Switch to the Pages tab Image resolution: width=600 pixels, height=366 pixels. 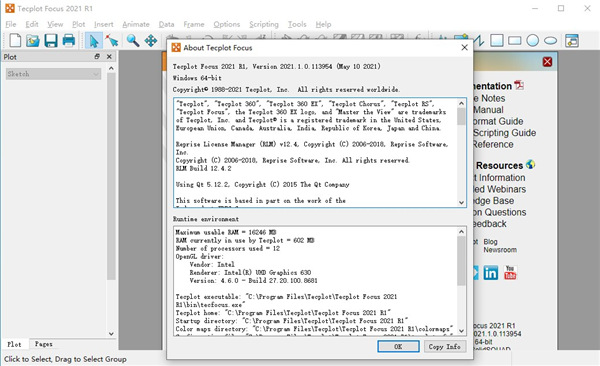click(x=44, y=344)
